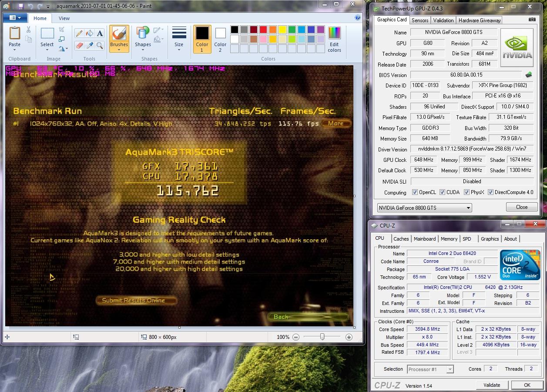This screenshot has width=547, height=392.
Task: Toggle the OpenCL checkbox in GPU-Z
Action: [x=415, y=192]
